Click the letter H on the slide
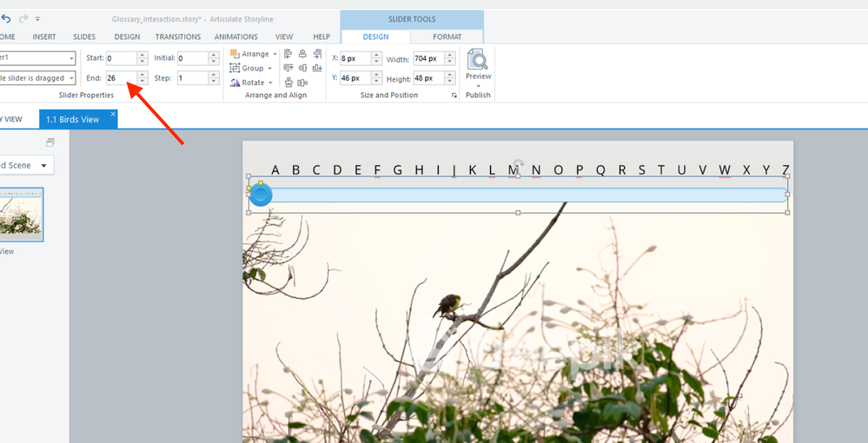Image resolution: width=868 pixels, height=443 pixels. [419, 170]
